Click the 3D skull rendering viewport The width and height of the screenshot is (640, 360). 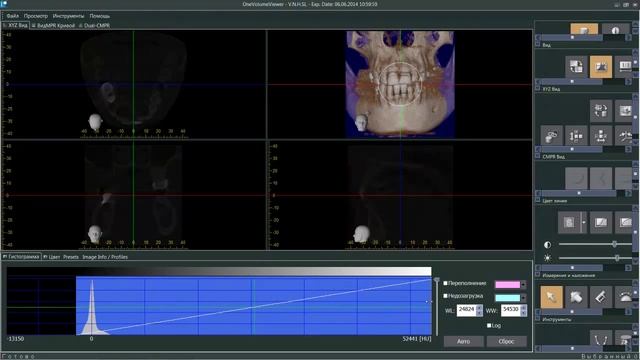(x=400, y=84)
